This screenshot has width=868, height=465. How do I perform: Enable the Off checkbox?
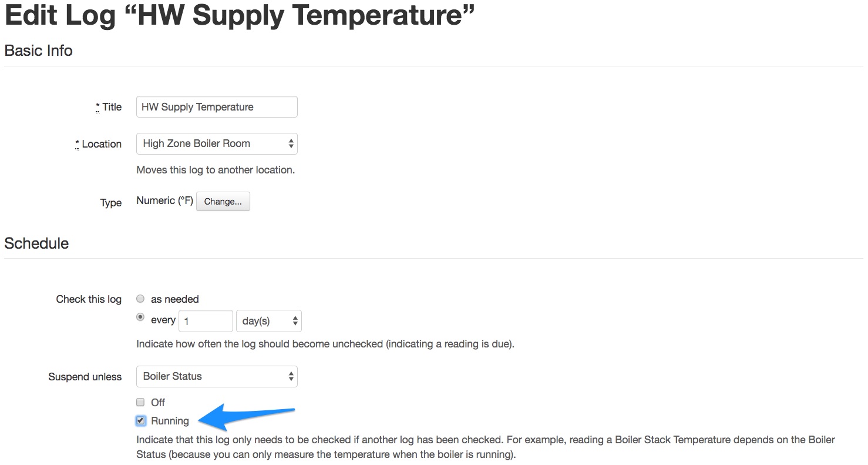(x=140, y=402)
